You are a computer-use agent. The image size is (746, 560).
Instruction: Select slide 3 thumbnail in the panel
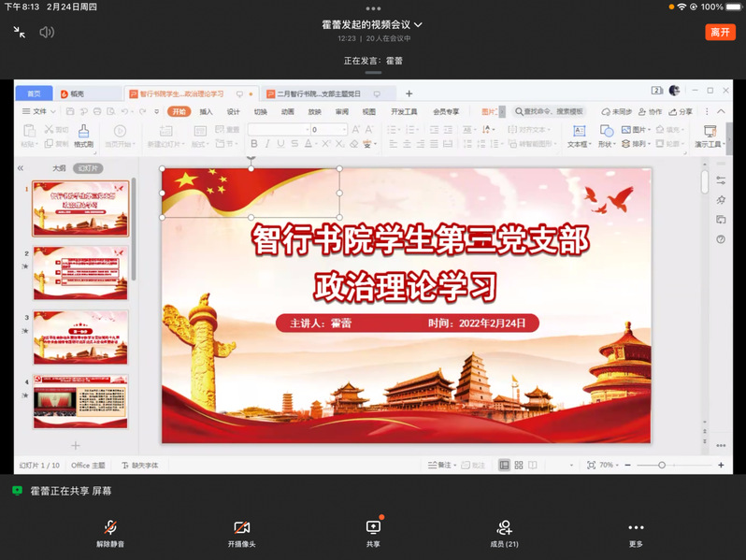tap(80, 337)
